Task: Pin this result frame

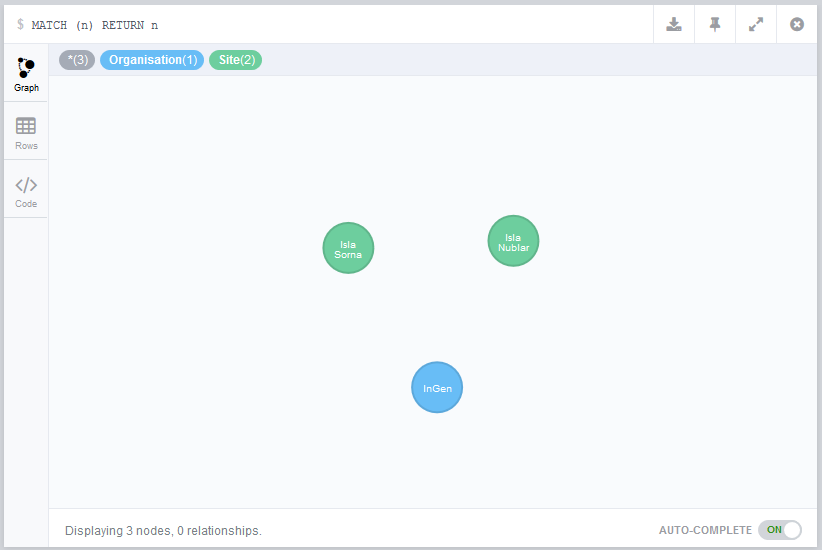Action: click(x=715, y=24)
